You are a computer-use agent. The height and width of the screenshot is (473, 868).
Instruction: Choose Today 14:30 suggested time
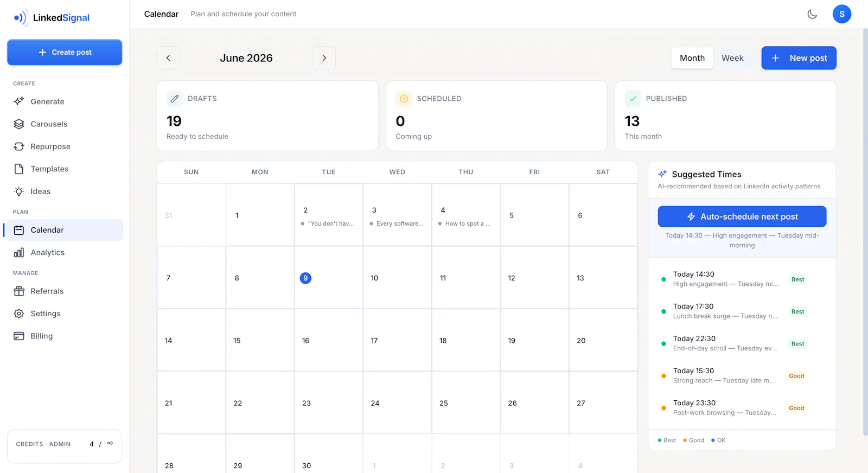(x=742, y=279)
